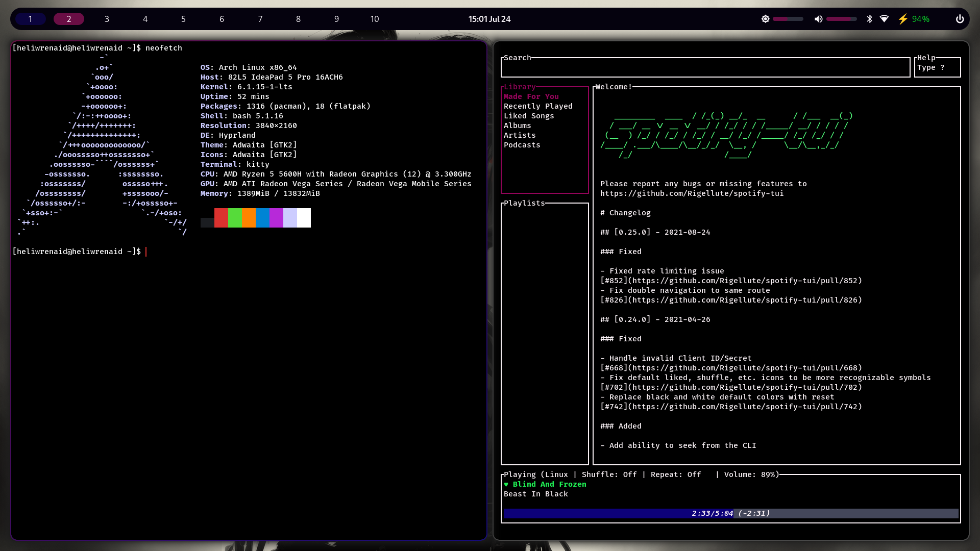The height and width of the screenshot is (551, 980).
Task: Click the [0.25.0] - 2021-08-24 heading
Action: tap(655, 232)
